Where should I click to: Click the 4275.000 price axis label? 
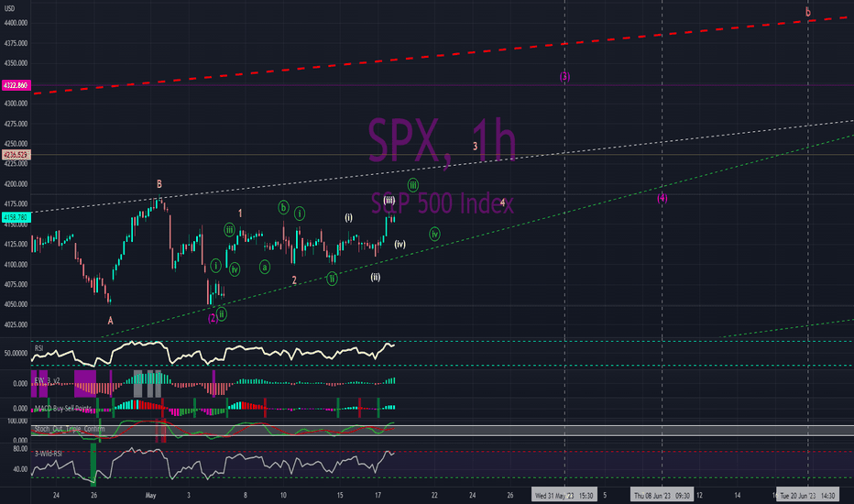pos(16,124)
